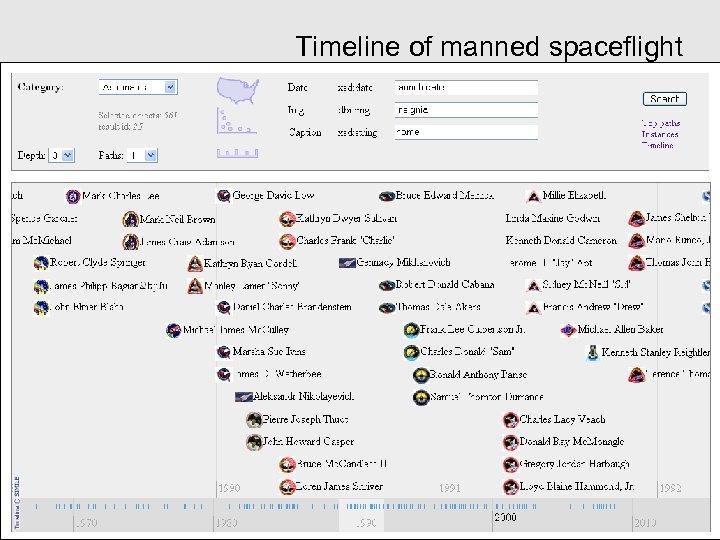This screenshot has height=540, width=720.
Task: Click the Caption input field
Action: (x=466, y=132)
